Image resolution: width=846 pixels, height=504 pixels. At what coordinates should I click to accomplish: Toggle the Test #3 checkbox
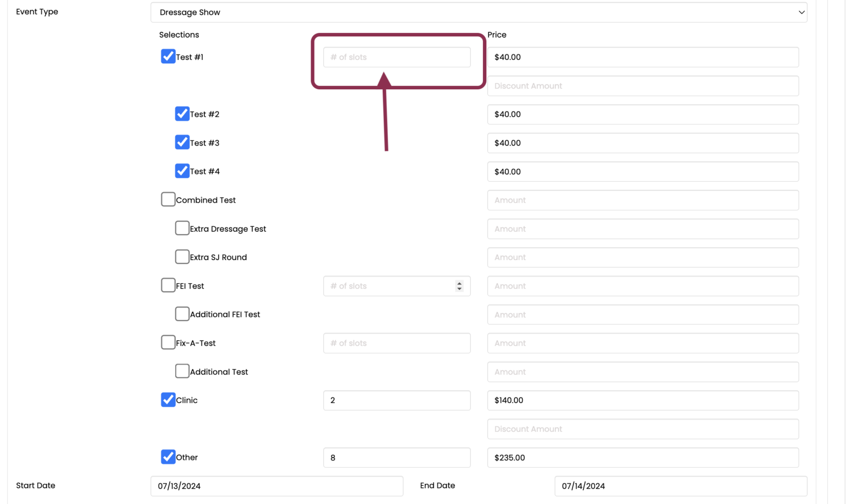click(x=182, y=143)
